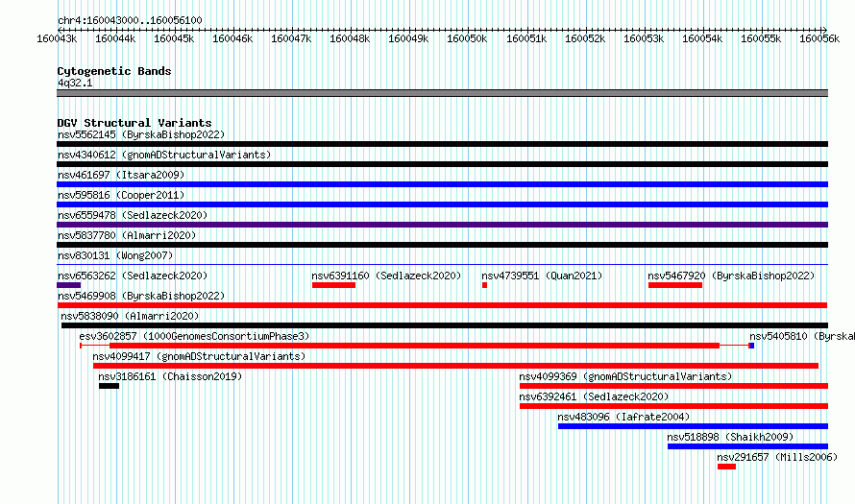The width and height of the screenshot is (855, 504).
Task: Click the red esv3602857 1000Genomes bar
Action: point(414,346)
